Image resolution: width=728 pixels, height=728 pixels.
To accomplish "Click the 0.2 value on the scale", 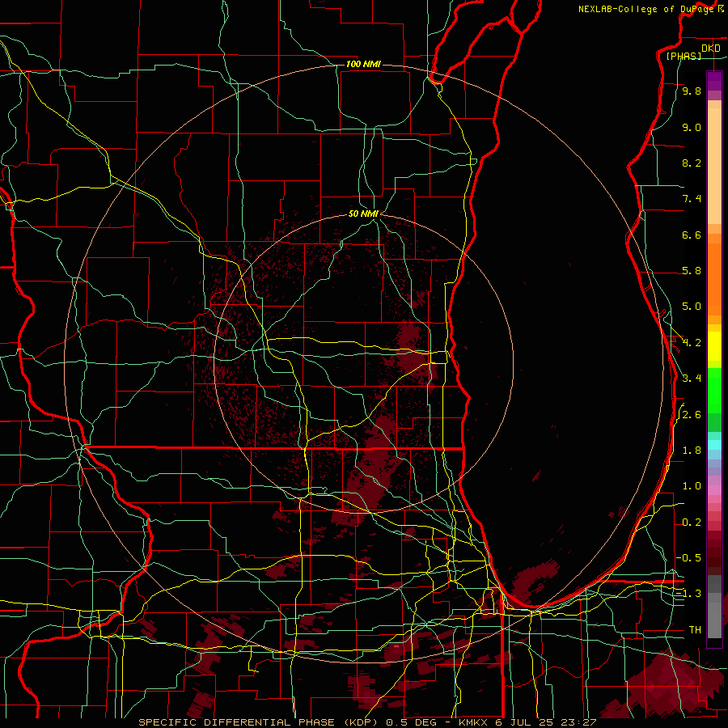I will point(692,523).
